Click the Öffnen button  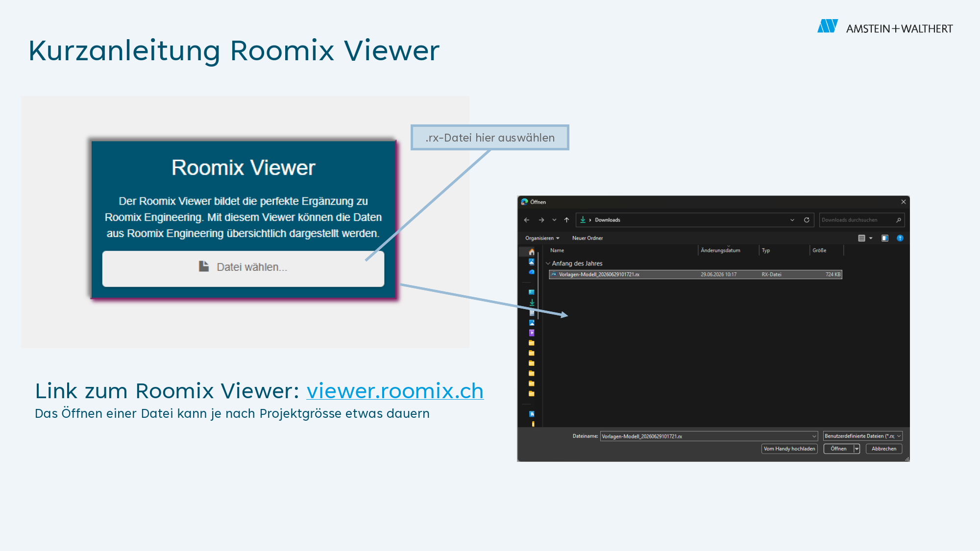[838, 449]
